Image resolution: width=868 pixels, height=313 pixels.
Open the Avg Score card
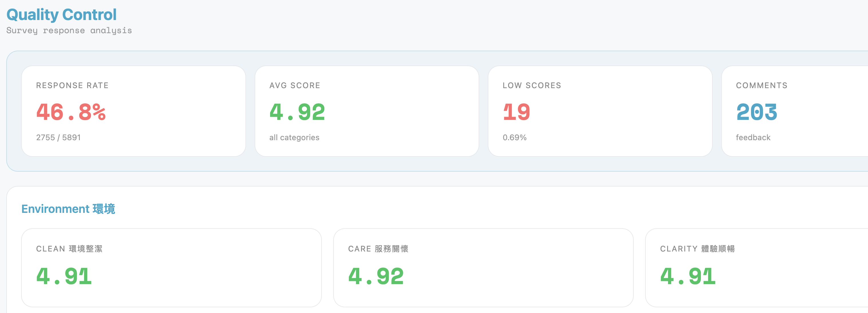pyautogui.click(x=366, y=111)
